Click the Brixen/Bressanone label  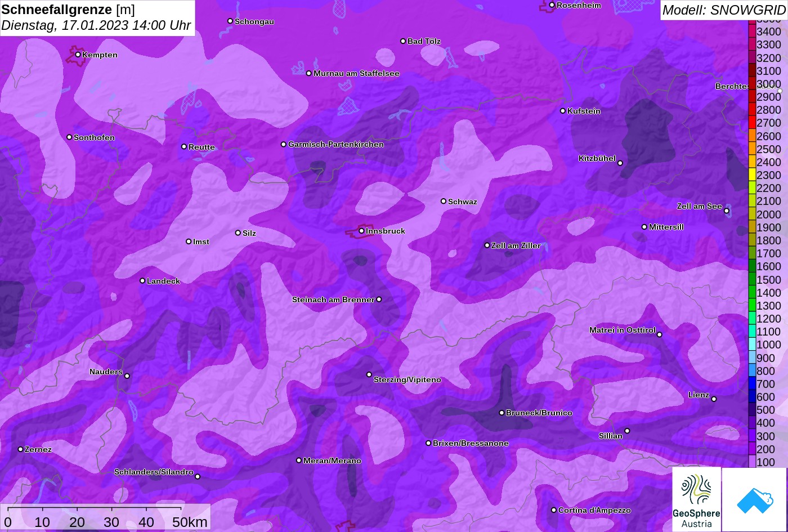(x=471, y=443)
